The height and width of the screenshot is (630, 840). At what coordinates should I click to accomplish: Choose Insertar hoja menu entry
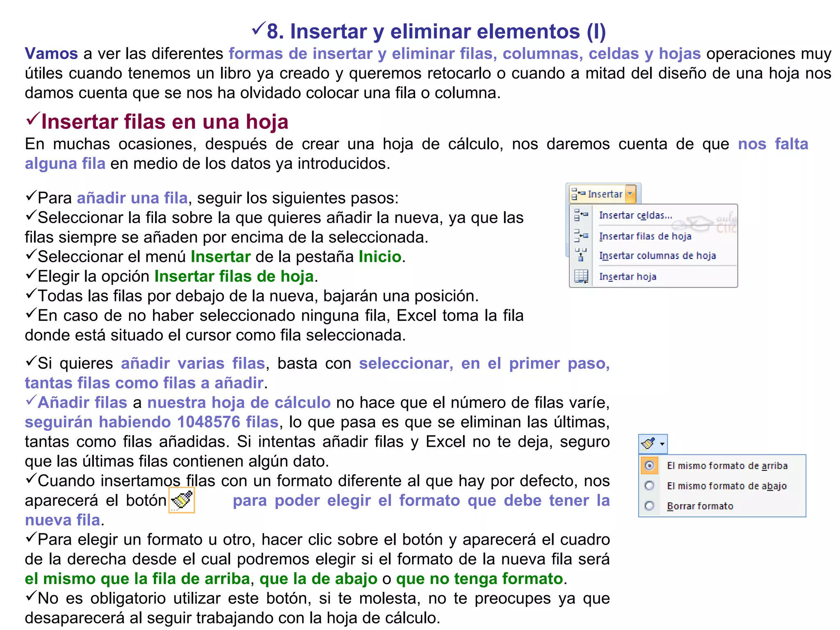coord(628,276)
